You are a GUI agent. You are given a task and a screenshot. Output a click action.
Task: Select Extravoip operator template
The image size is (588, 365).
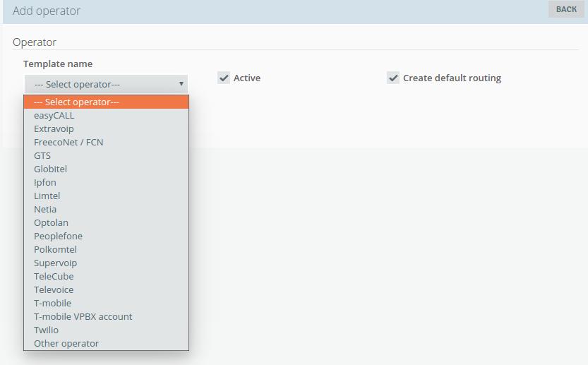[x=106, y=128]
